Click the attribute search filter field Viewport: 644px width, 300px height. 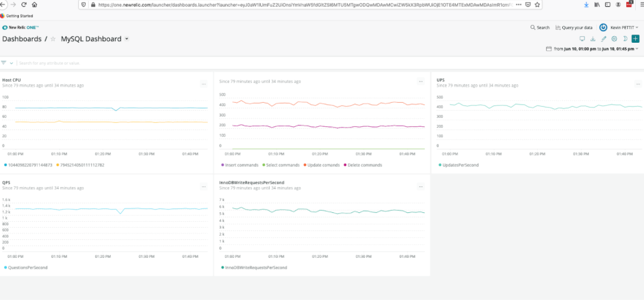click(111, 63)
